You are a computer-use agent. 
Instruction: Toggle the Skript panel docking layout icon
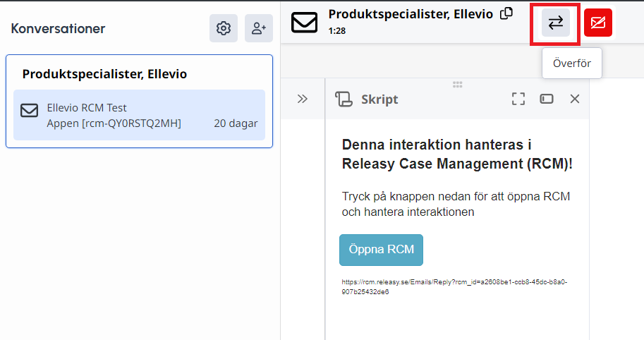click(547, 99)
